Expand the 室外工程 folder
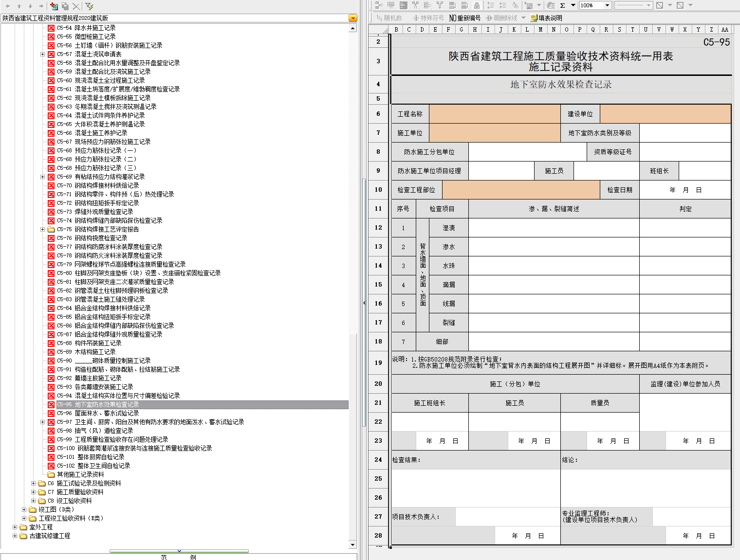 [15, 527]
